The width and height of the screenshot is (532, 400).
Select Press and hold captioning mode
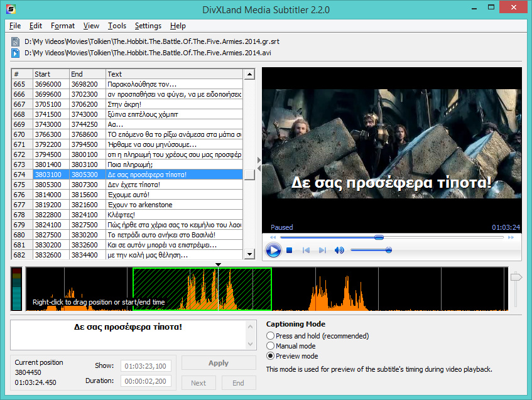coord(271,336)
